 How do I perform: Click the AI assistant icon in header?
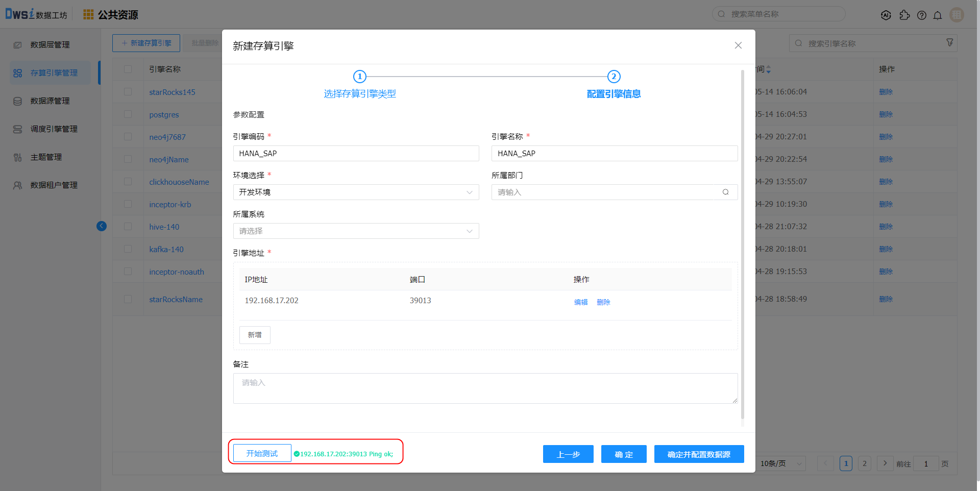tap(886, 15)
